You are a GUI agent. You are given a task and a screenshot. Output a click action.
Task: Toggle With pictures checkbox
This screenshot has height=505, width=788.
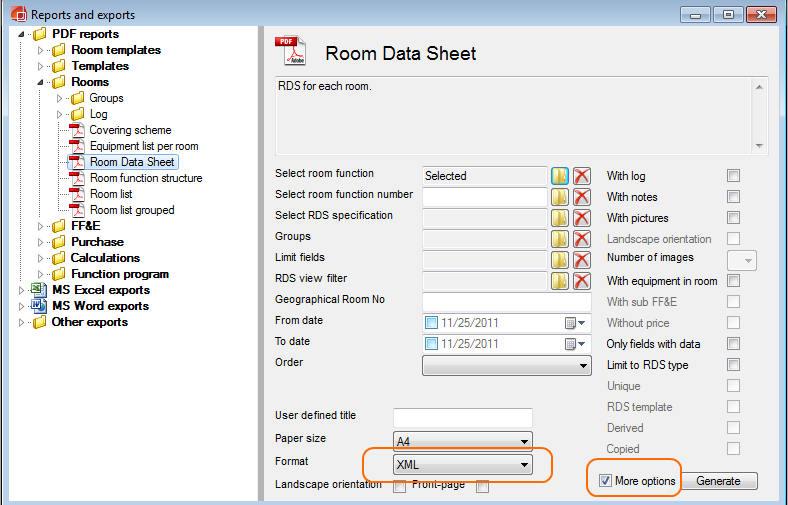pos(733,218)
